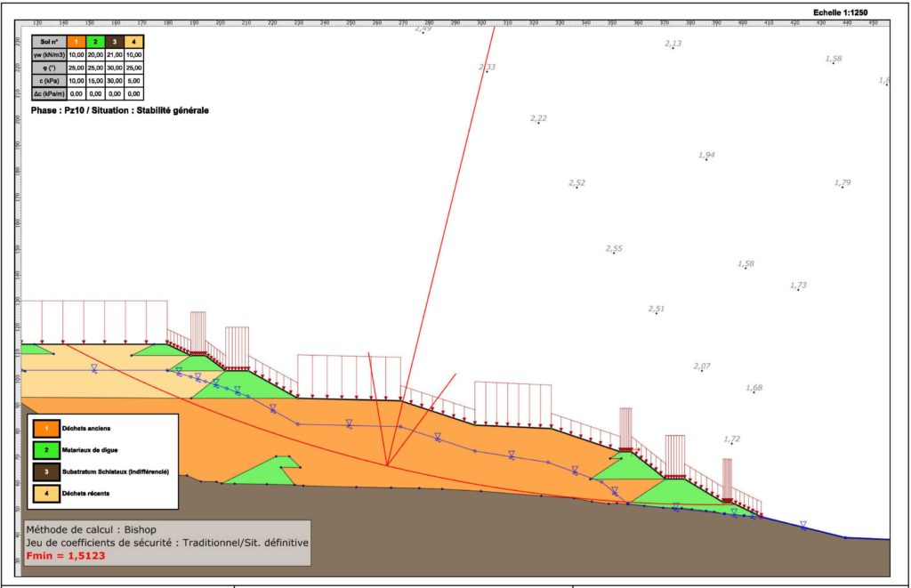The width and height of the screenshot is (911, 588).
Task: Click the safety factor 2,55 grid point
Action: (614, 249)
